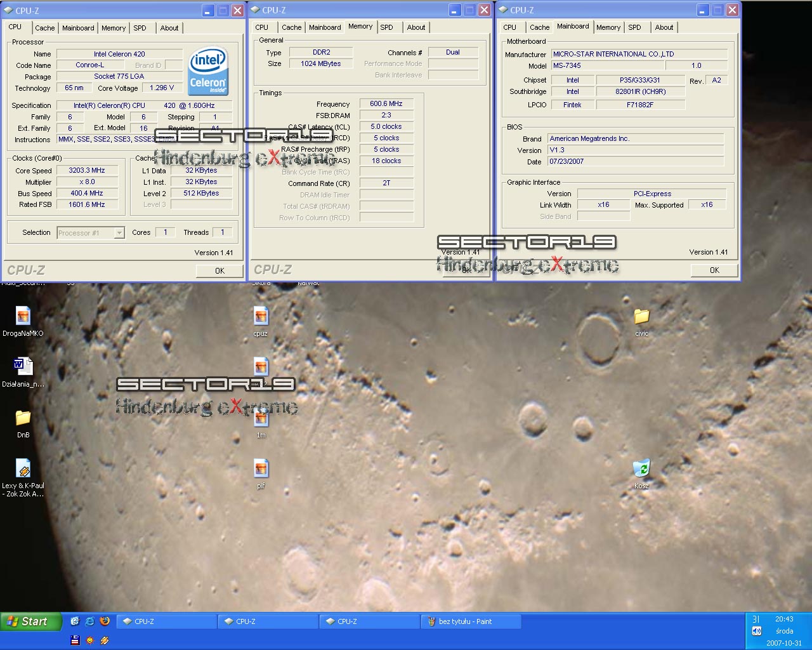Screen dimensions: 812x650
Task: Go to CPU tab in the Motherboard window
Action: click(x=510, y=27)
